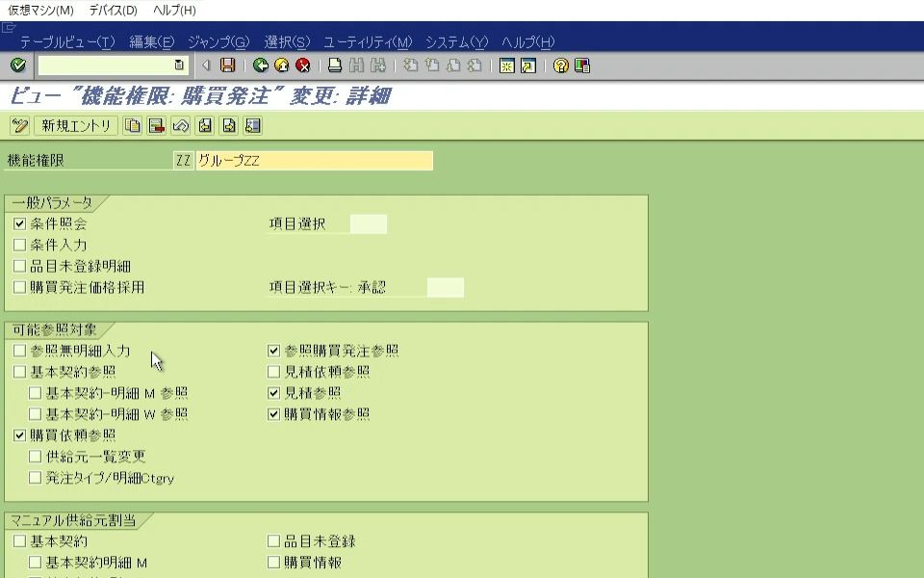Open the 編集 menu
The image size is (924, 578).
152,41
